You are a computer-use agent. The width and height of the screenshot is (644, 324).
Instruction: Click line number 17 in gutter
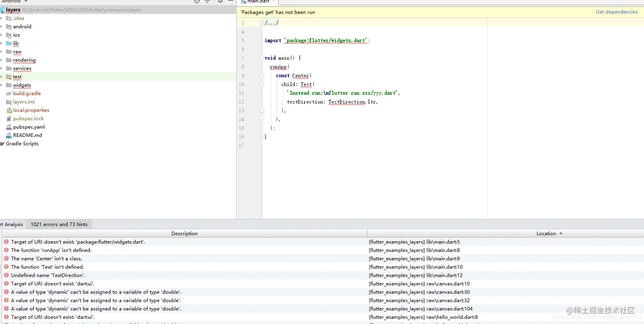(x=241, y=146)
